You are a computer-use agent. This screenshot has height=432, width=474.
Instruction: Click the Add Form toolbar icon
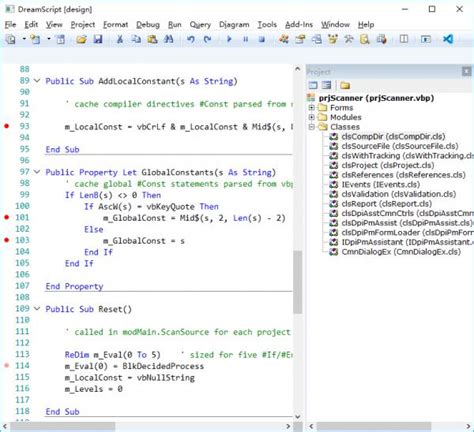[35, 39]
